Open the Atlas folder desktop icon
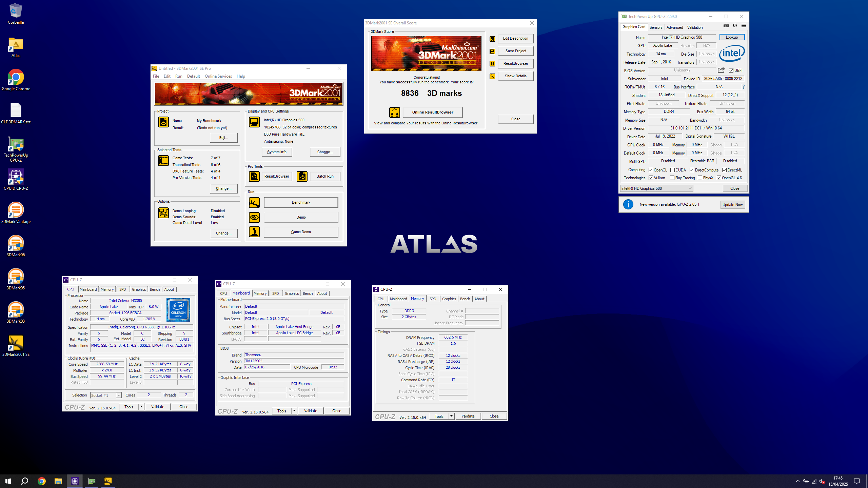This screenshot has height=488, width=868. point(16,47)
